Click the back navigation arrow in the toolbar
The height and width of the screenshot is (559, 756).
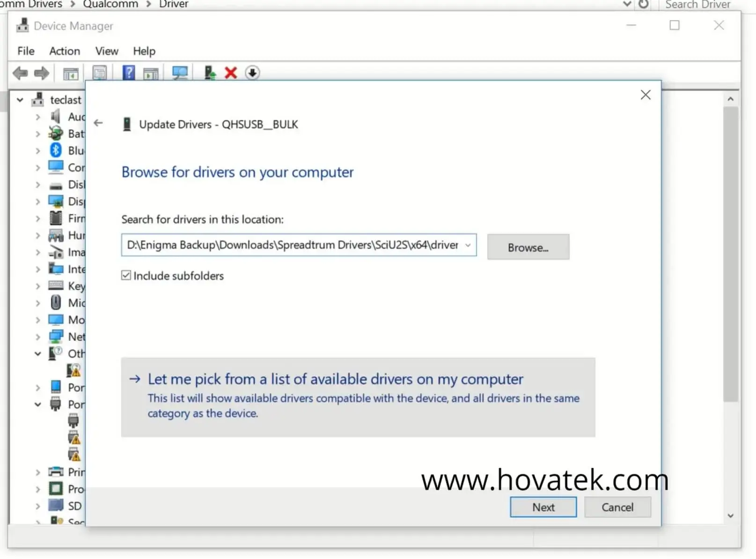point(19,73)
